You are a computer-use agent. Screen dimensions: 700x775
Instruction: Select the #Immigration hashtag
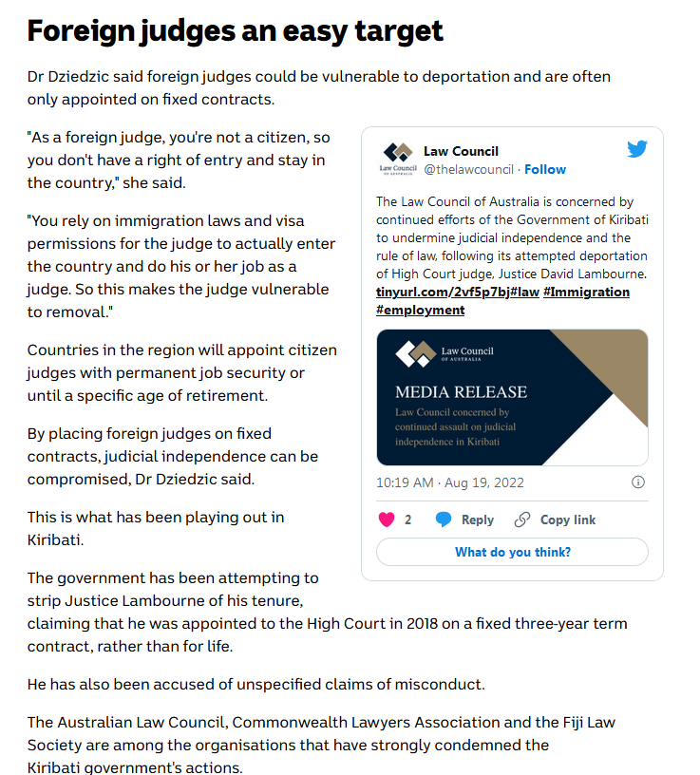click(x=586, y=292)
